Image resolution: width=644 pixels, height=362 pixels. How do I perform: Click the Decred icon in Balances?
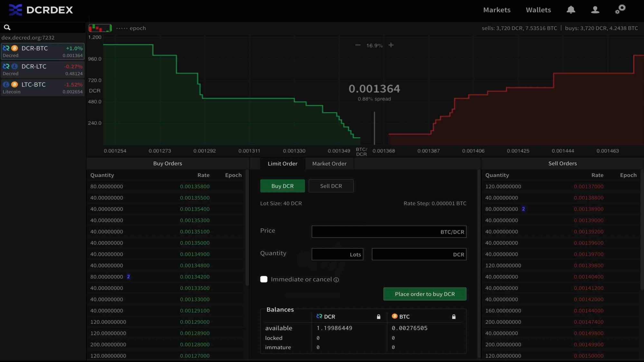[x=319, y=316]
